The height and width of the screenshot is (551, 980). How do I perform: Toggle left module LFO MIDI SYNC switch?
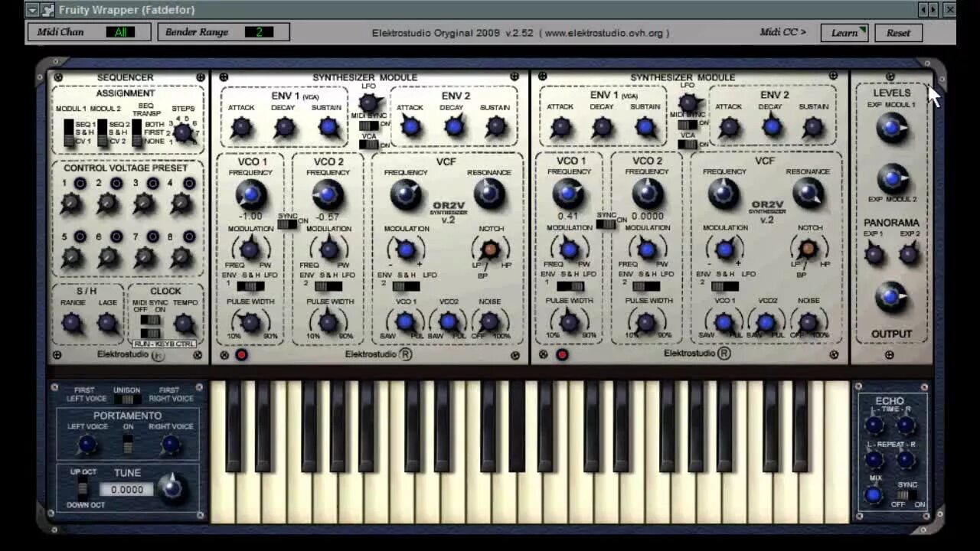point(369,126)
